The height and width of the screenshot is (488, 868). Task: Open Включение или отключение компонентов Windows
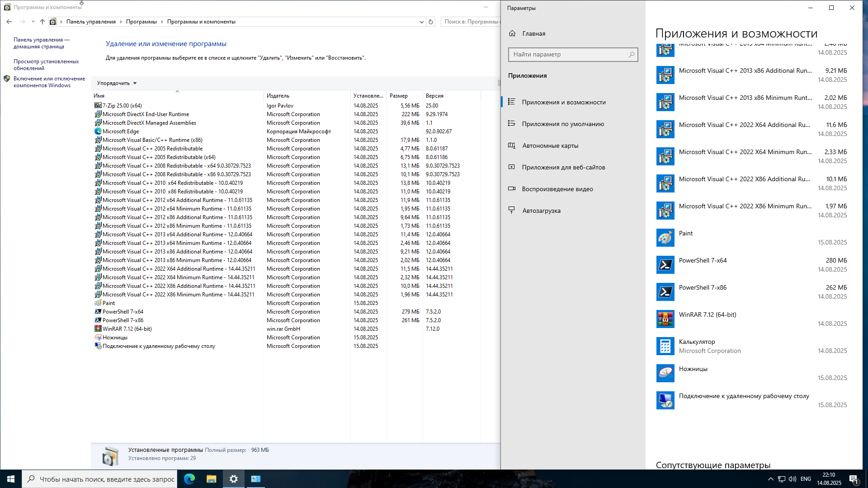coord(49,82)
